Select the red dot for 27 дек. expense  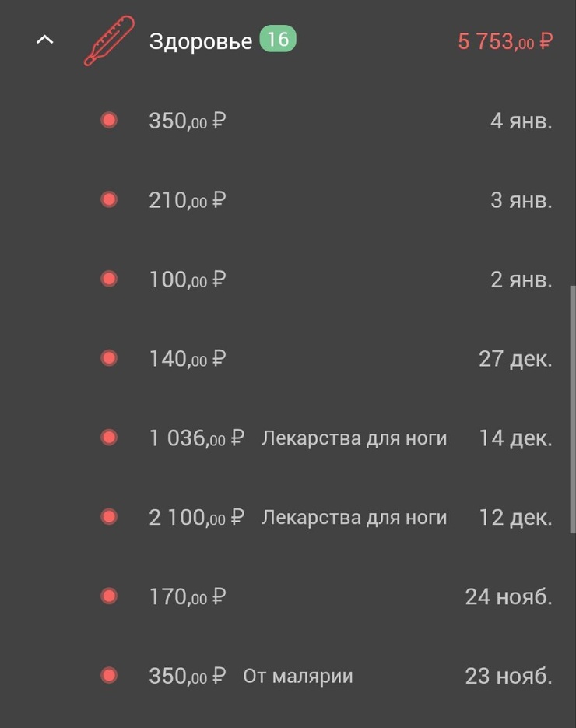coord(109,358)
